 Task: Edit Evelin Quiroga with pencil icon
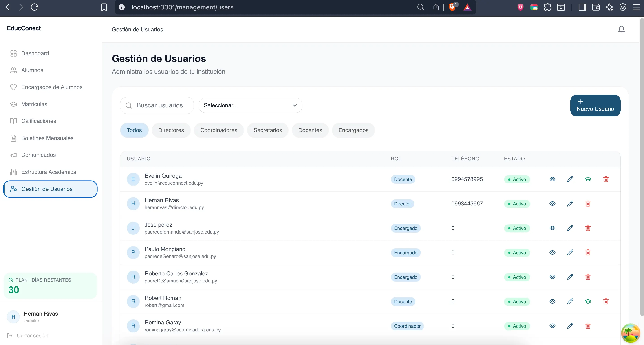tap(570, 179)
